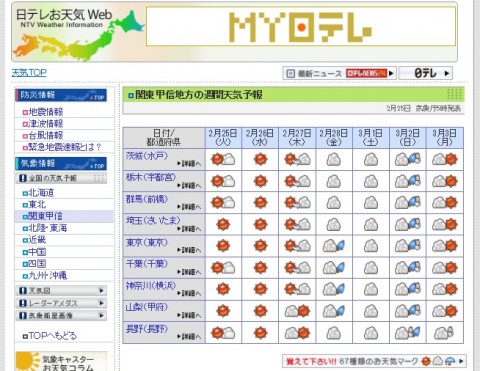This screenshot has height=371, width=480.
Task: Click 神奈川 Feb 27 sun-to-cloud icon
Action: click(x=297, y=289)
